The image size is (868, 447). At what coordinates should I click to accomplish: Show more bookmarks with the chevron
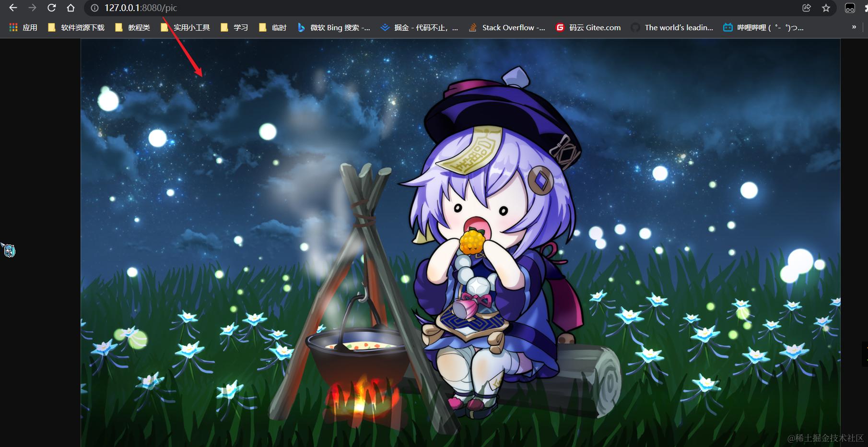click(854, 27)
